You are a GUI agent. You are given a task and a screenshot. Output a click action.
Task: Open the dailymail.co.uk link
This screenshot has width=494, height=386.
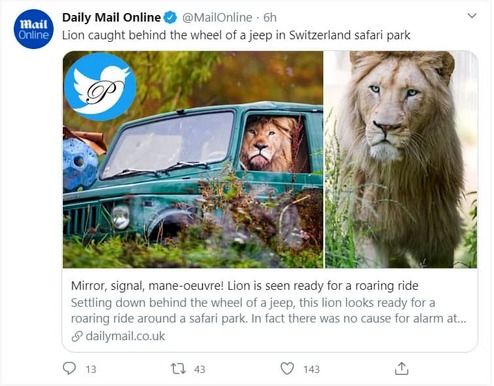coord(125,336)
